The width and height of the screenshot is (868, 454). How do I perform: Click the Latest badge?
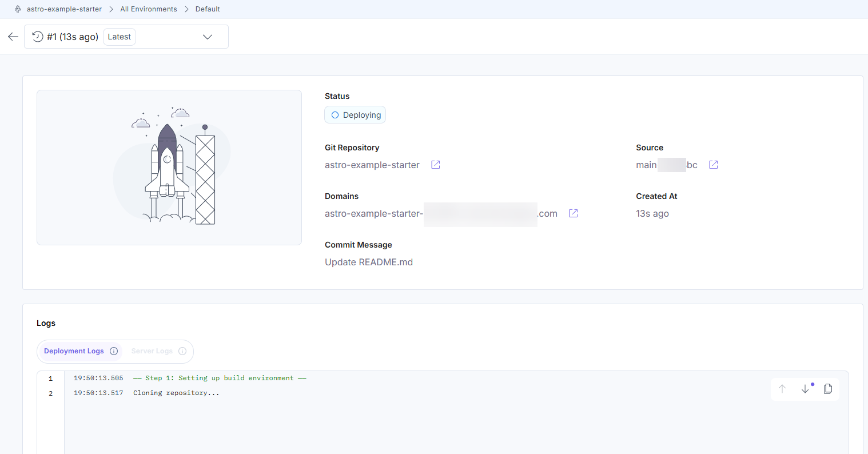[x=120, y=37]
